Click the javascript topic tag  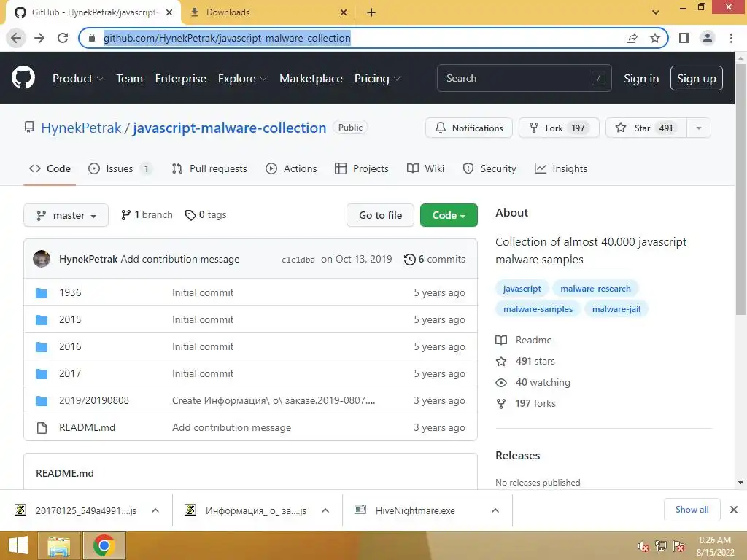click(522, 289)
